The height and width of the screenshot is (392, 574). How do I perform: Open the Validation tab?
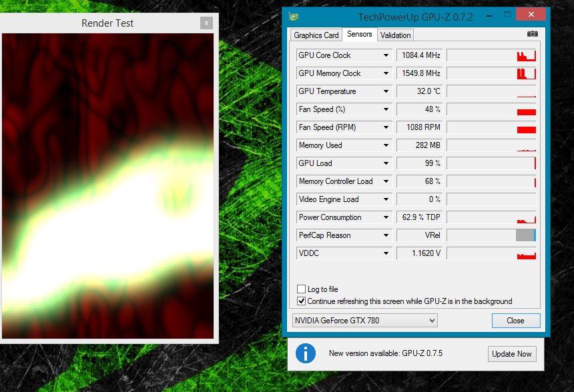point(395,35)
